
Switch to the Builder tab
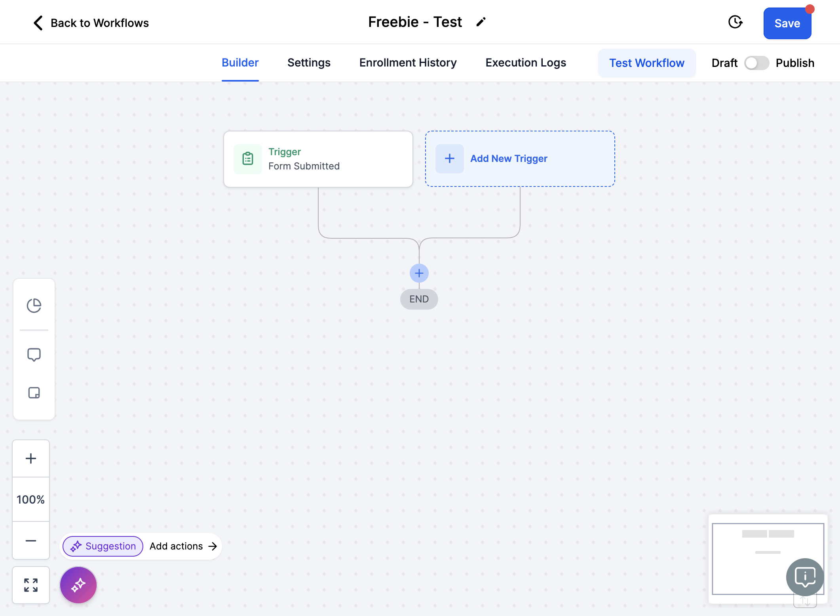pyautogui.click(x=240, y=63)
